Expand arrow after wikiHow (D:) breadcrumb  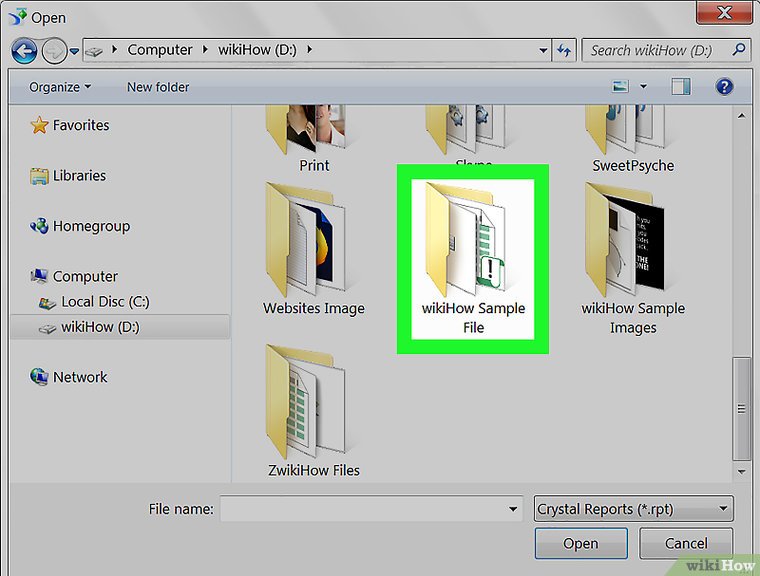pos(309,49)
